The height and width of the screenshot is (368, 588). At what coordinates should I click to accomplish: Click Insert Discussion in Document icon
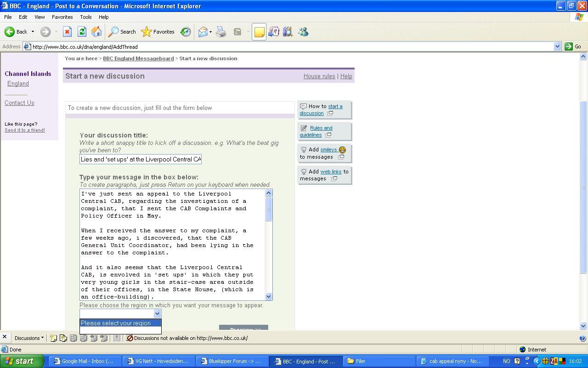pos(53,338)
